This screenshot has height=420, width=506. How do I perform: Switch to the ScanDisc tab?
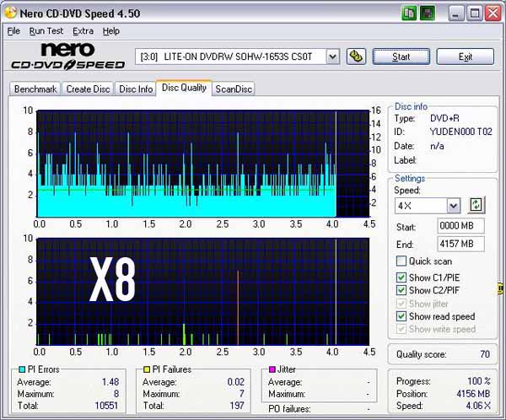(234, 89)
